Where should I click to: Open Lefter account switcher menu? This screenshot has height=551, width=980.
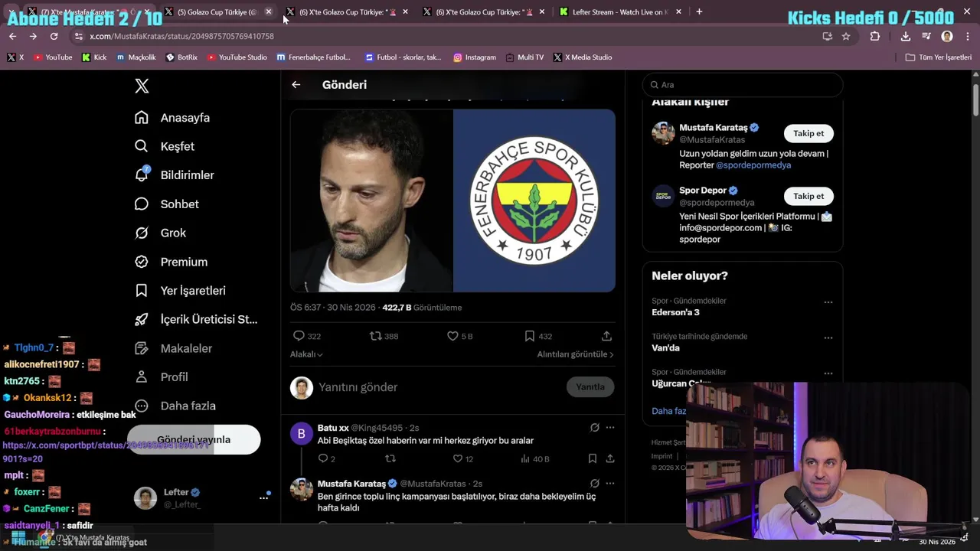click(x=263, y=497)
